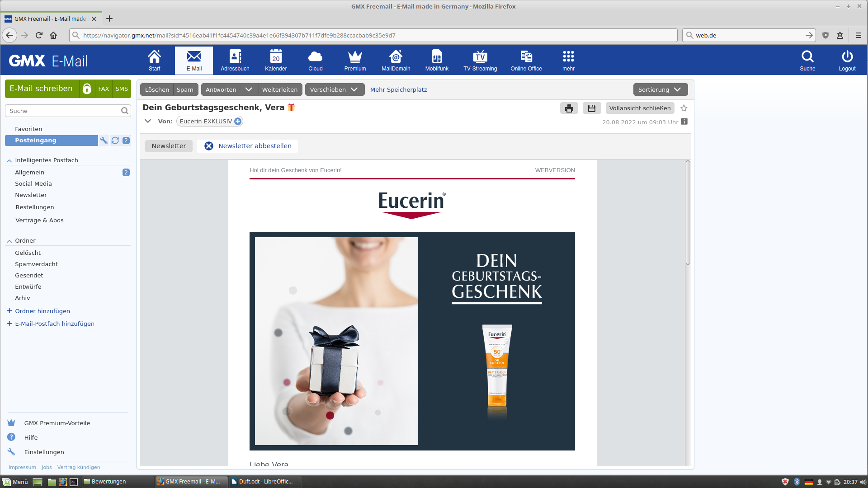This screenshot has width=868, height=488.
Task: Click the Firefox reload button
Action: (x=39, y=35)
